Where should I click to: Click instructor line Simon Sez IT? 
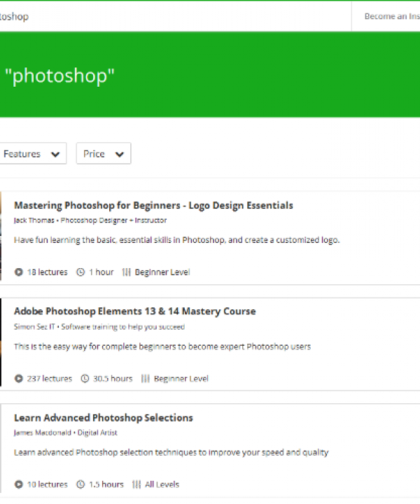99,327
